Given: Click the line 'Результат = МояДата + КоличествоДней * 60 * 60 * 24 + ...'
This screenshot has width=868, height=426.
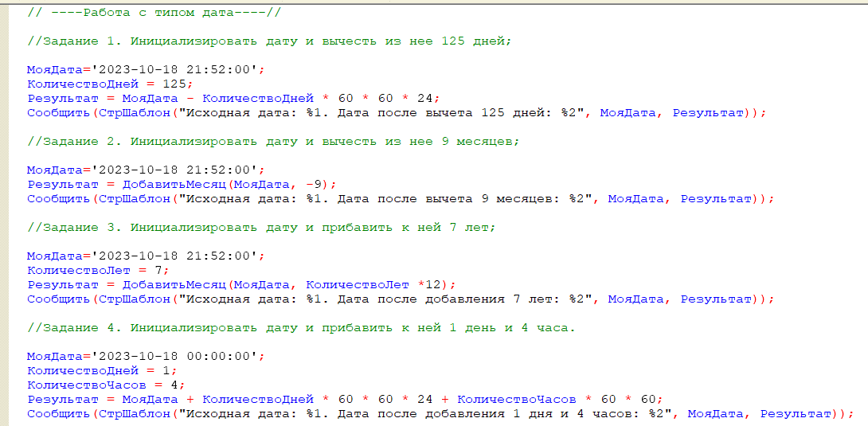Looking at the screenshot, I should (x=344, y=399).
